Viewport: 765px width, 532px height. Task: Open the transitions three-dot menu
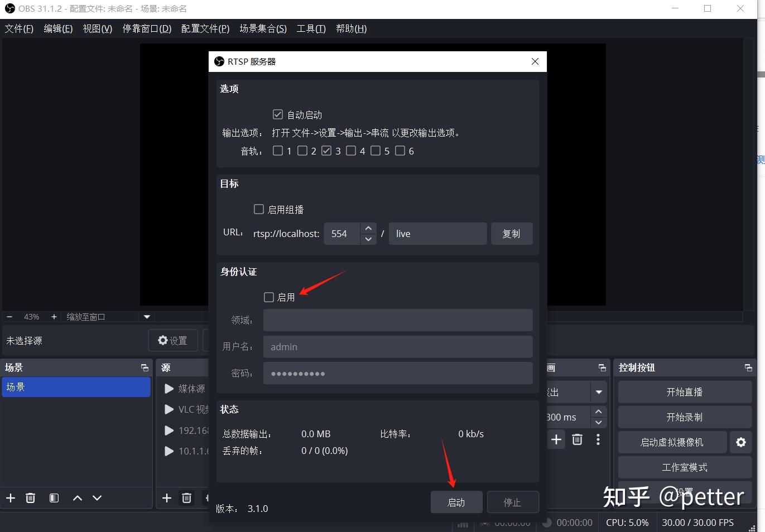598,439
